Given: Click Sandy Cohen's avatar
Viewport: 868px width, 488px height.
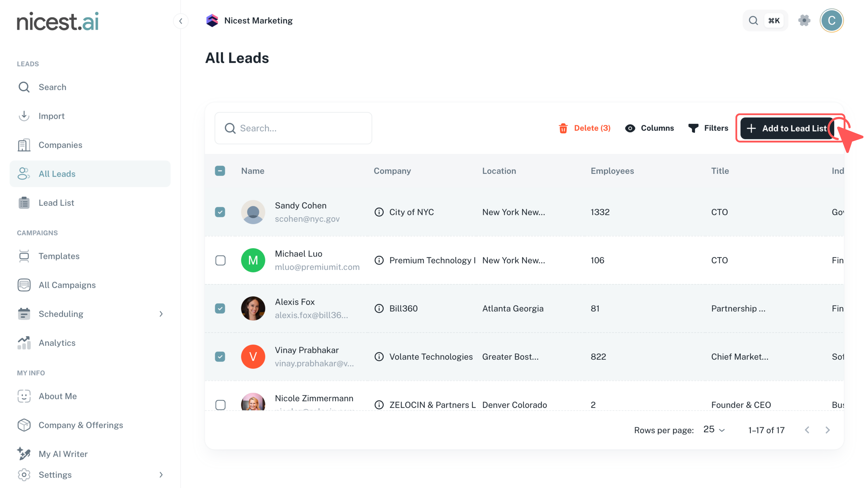Looking at the screenshot, I should point(253,212).
